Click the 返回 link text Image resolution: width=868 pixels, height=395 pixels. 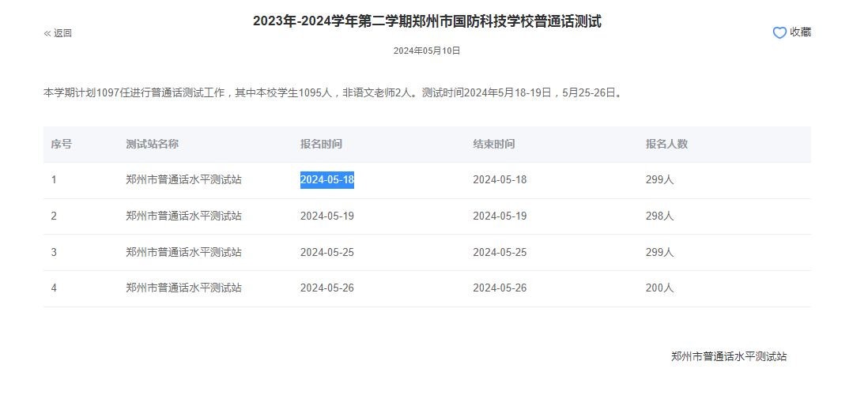tap(62, 33)
